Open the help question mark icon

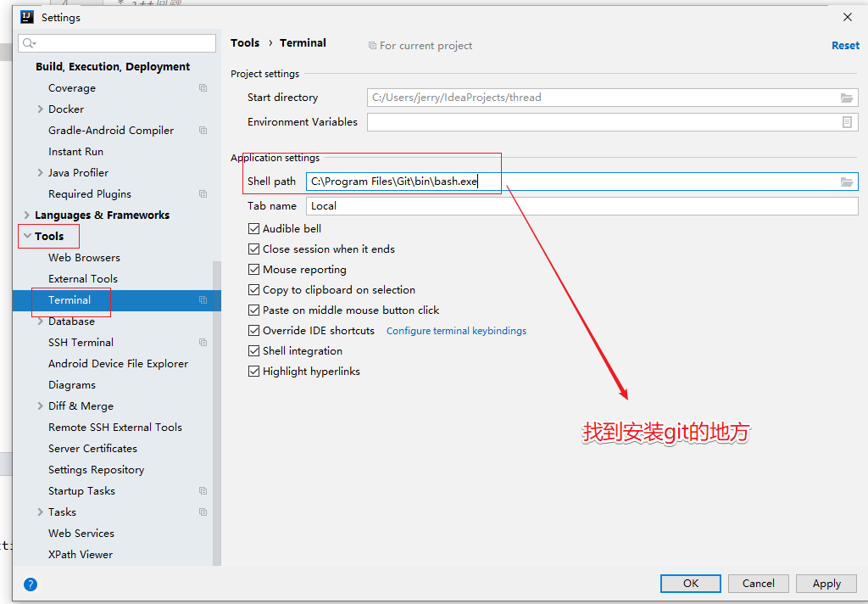31,584
